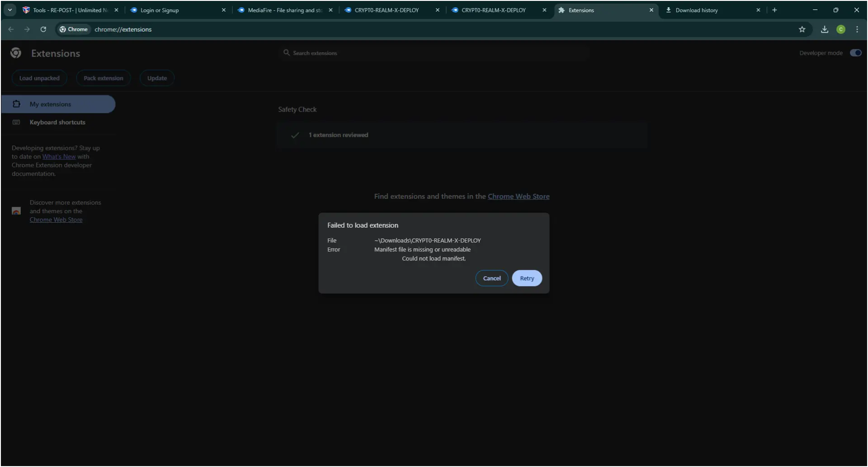Image resolution: width=868 pixels, height=467 pixels.
Task: Open the tab search dropdown arrow
Action: pos(9,10)
